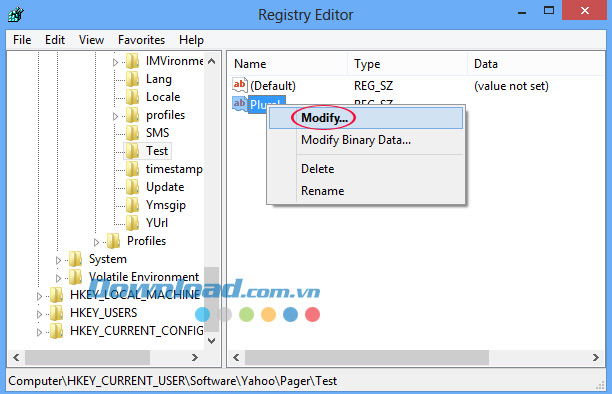
Task: Select the timestamp key label
Action: tap(174, 169)
